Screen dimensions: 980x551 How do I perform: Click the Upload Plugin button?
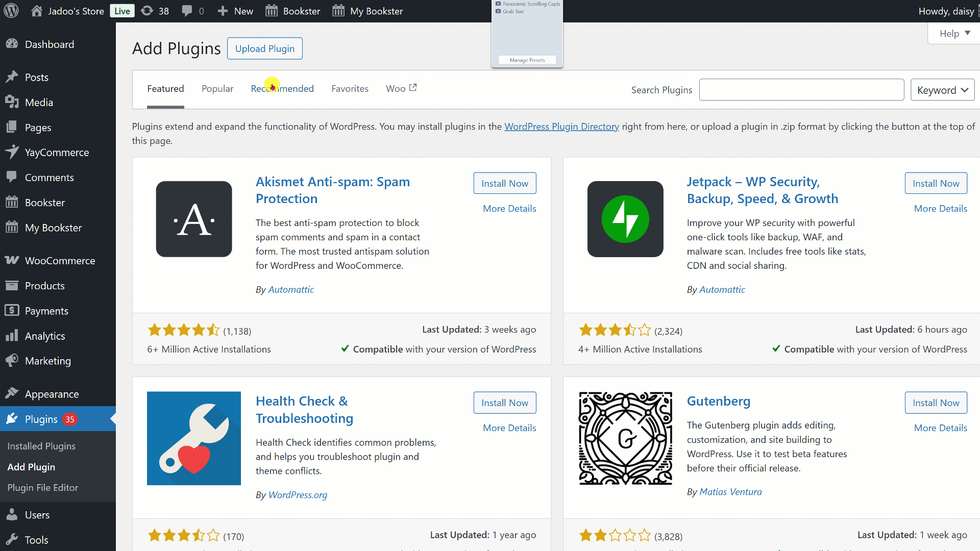[264, 48]
